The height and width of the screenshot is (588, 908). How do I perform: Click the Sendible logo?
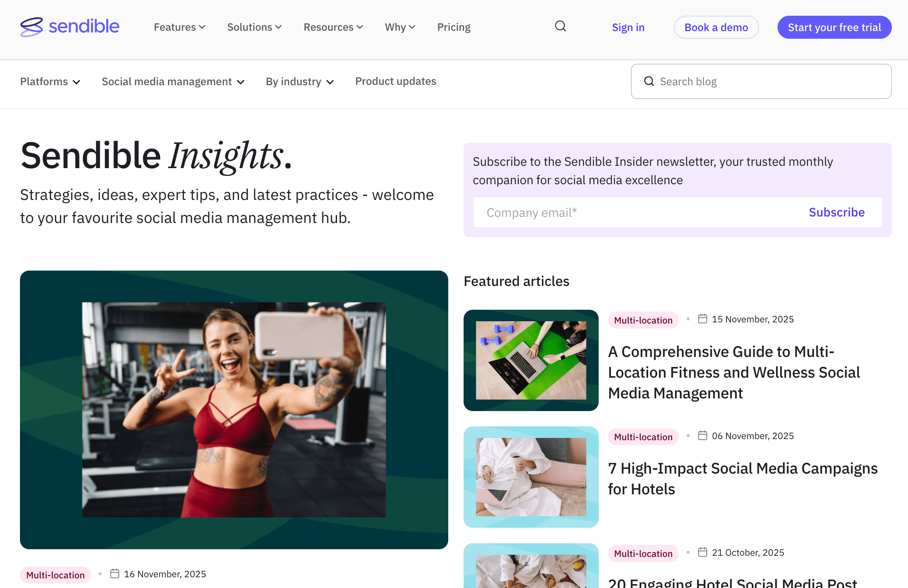70,27
